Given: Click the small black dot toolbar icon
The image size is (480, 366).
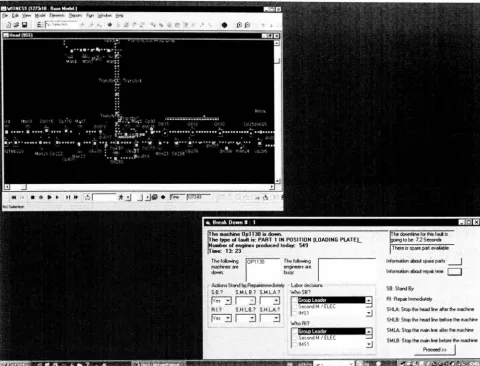Looking at the screenshot, I should (109, 25).
